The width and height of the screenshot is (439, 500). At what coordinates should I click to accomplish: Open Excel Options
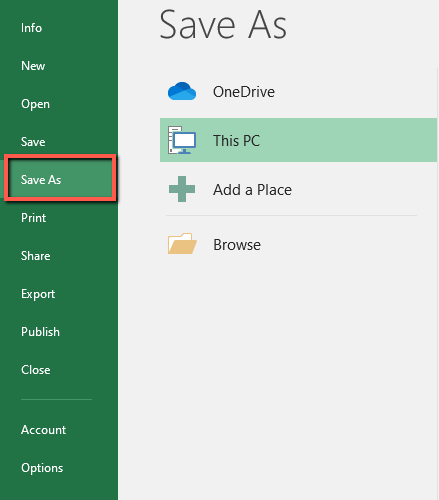(x=42, y=468)
